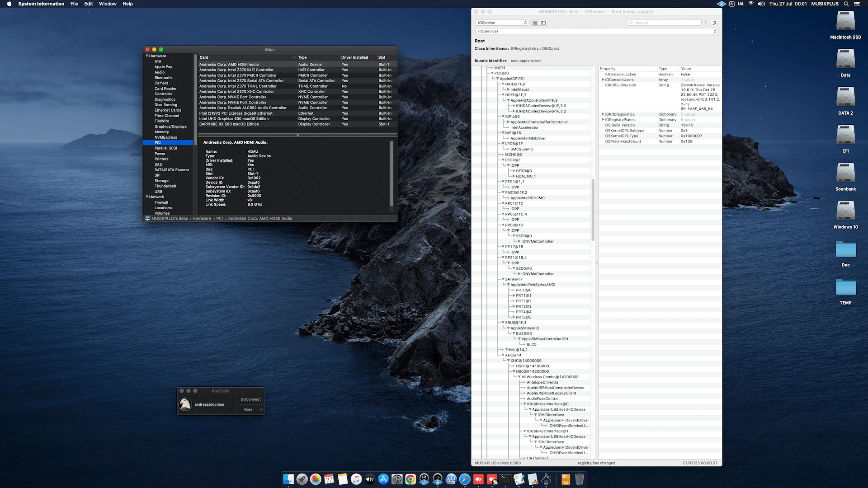The height and width of the screenshot is (488, 868).
Task: Open Terminal icon in Dock
Action: [x=505, y=479]
